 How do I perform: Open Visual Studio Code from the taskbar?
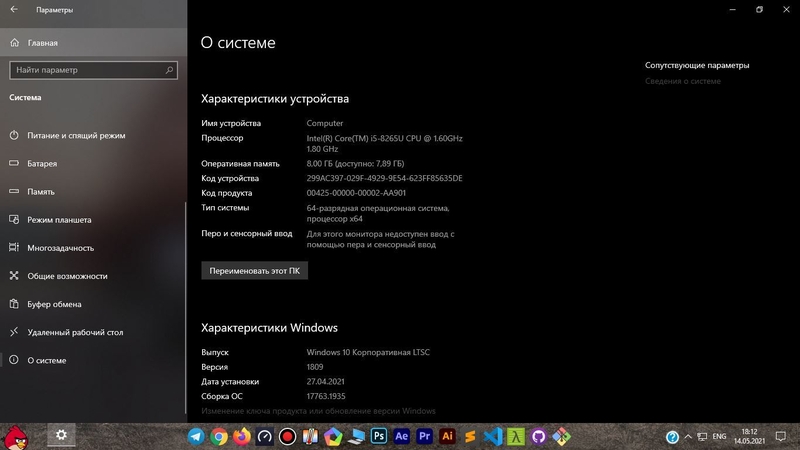click(x=493, y=436)
